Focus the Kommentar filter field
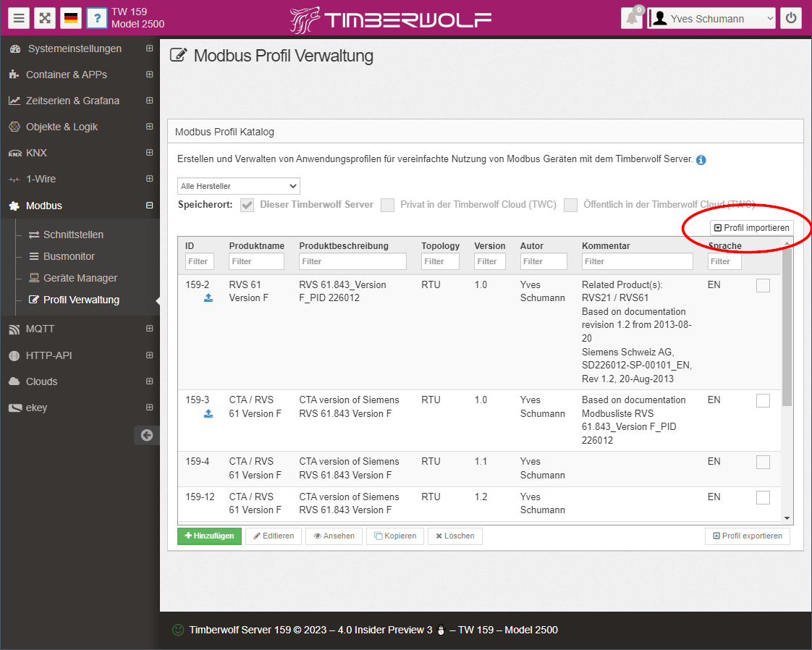This screenshot has height=650, width=812. pos(638,261)
